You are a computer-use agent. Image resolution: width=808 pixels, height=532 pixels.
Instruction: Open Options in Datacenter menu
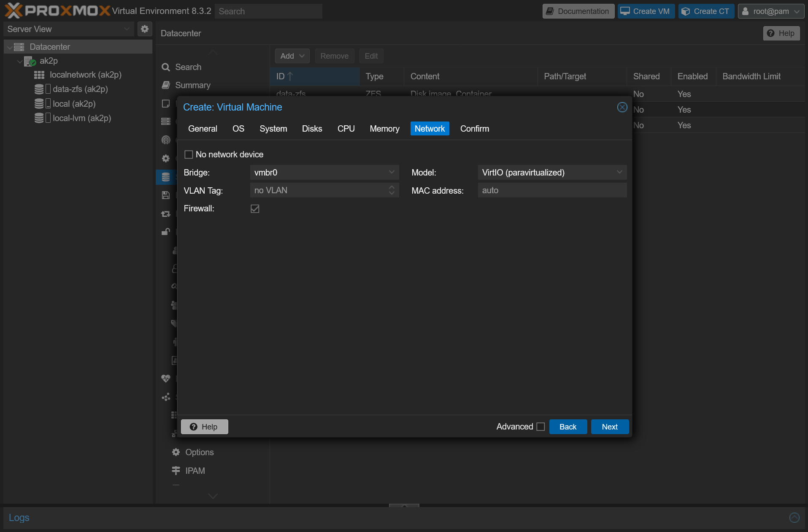[x=200, y=452]
